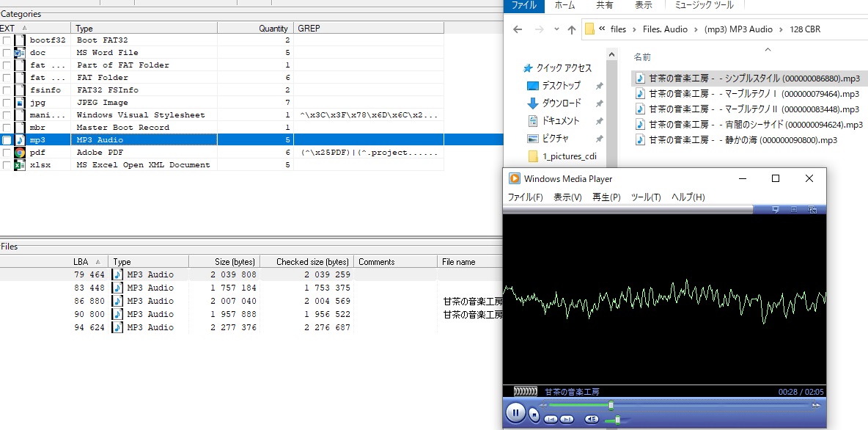868x430 pixels.
Task: Expand hidden breadcrumb path chevron
Action: (602, 29)
